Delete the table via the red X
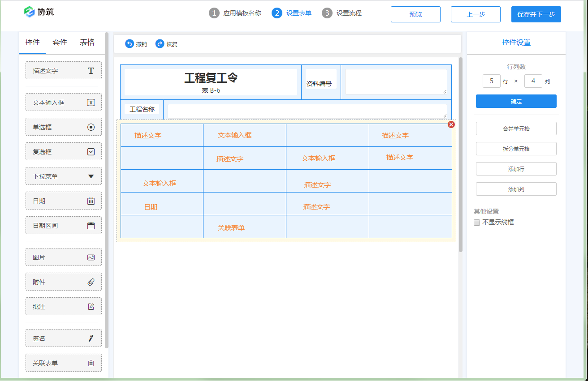 (451, 124)
